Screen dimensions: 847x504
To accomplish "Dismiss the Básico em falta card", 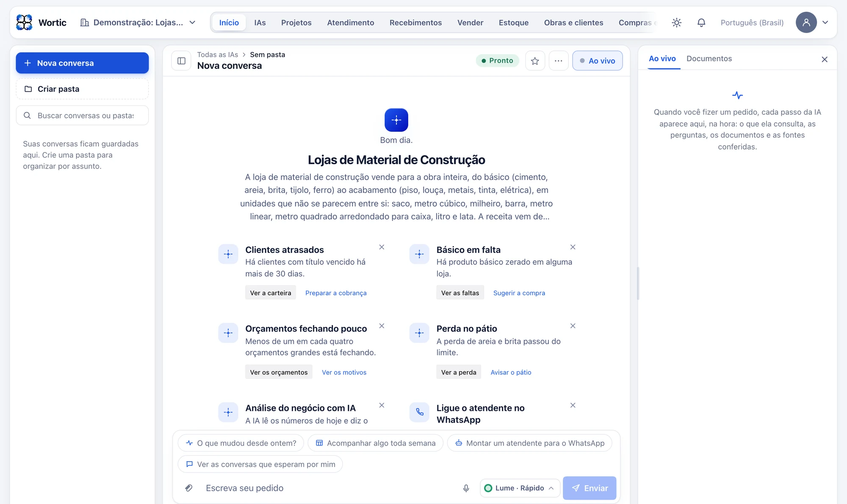I will click(x=573, y=247).
